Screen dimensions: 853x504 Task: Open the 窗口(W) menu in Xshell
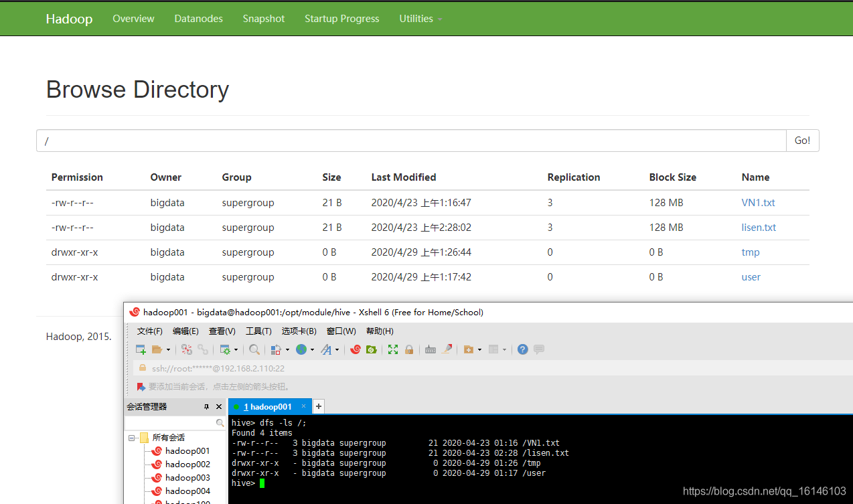341,331
